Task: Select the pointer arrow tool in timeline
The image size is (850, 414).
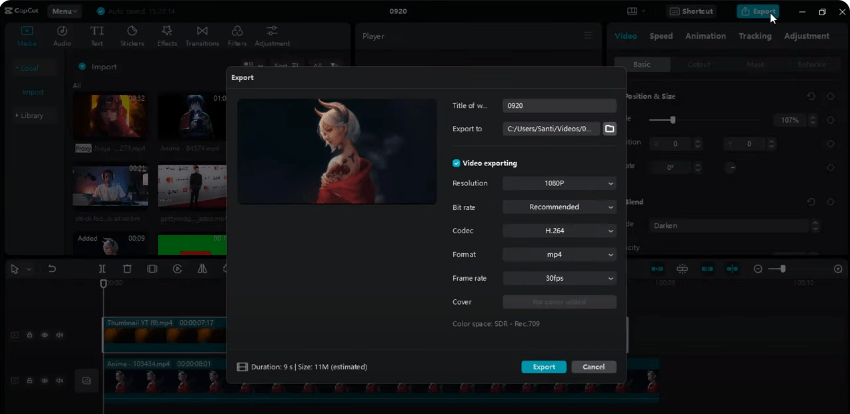Action: [15, 269]
